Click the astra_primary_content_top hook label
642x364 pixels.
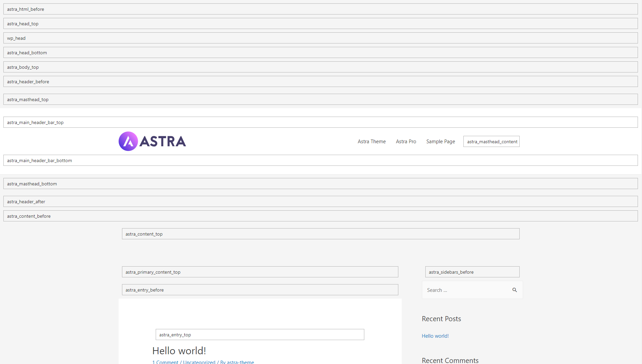coord(153,272)
